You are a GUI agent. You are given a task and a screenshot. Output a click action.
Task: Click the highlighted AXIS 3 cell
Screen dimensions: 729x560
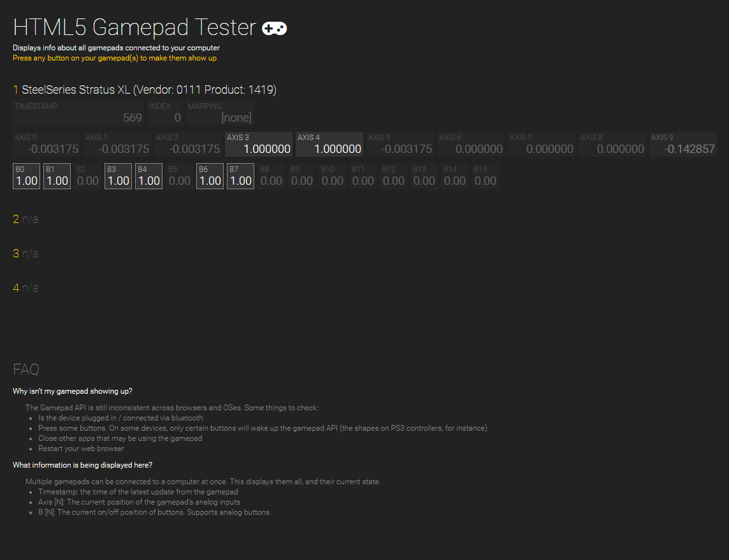point(259,144)
